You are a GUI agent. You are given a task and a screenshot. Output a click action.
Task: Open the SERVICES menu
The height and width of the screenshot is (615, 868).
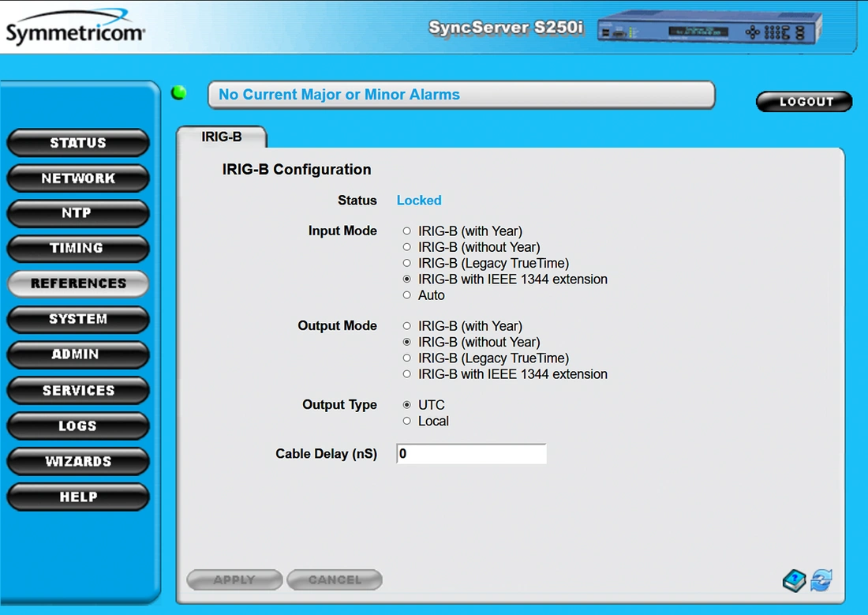pos(78,391)
